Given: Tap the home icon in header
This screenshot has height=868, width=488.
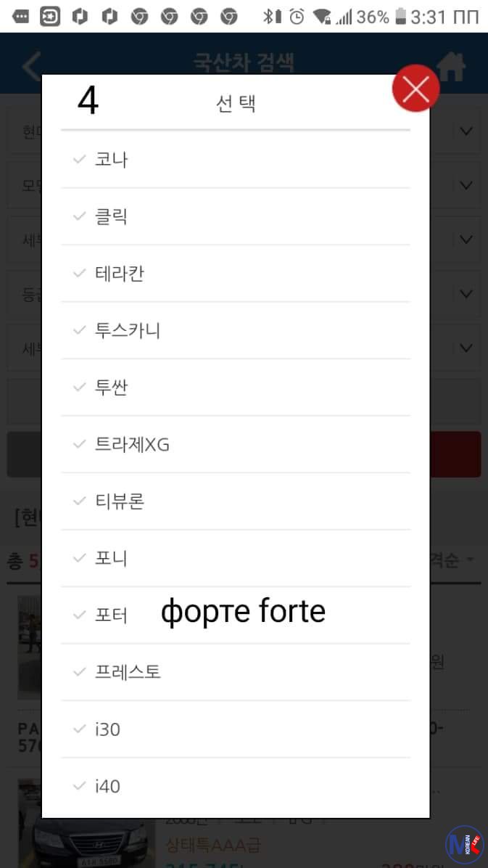Looking at the screenshot, I should [x=451, y=66].
